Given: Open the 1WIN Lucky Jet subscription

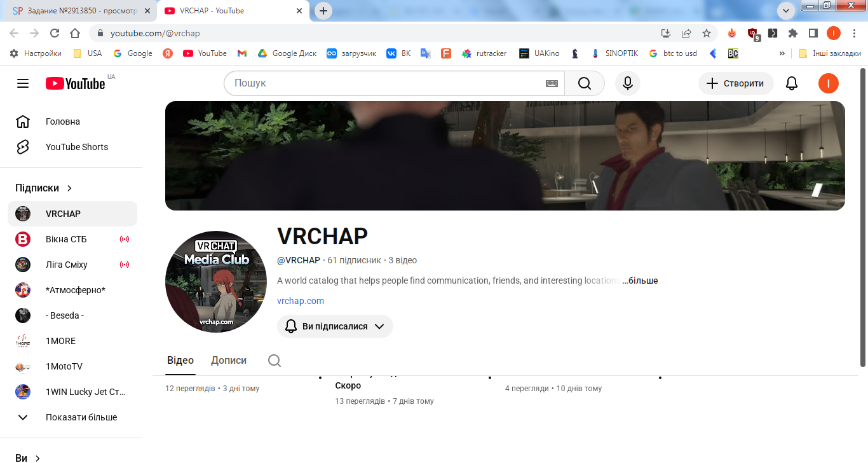Looking at the screenshot, I should click(72, 392).
